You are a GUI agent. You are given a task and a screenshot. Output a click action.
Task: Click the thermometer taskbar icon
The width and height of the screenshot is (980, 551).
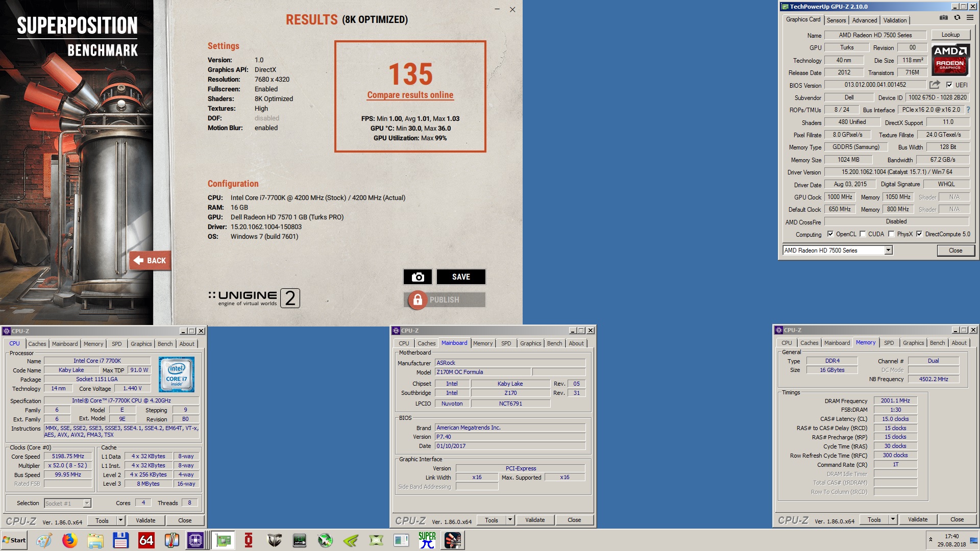[x=171, y=540]
